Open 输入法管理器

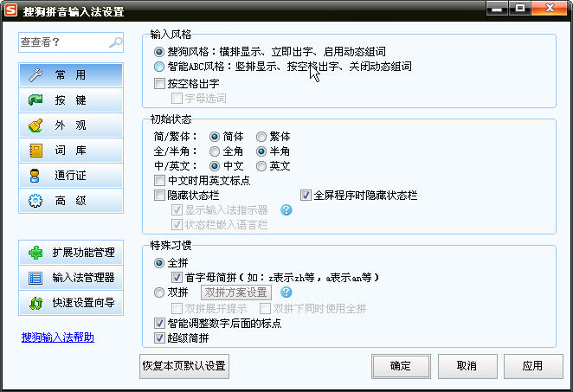pyautogui.click(x=71, y=278)
